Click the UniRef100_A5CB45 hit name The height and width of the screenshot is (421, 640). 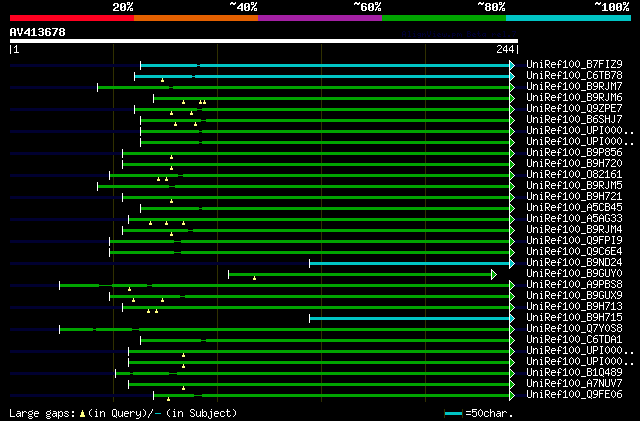[574, 208]
